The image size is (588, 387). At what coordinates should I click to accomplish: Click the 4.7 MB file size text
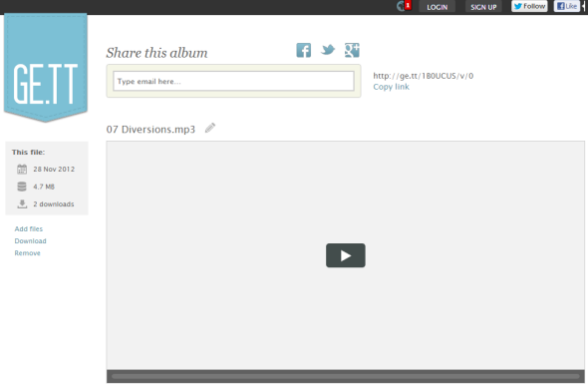coord(44,187)
